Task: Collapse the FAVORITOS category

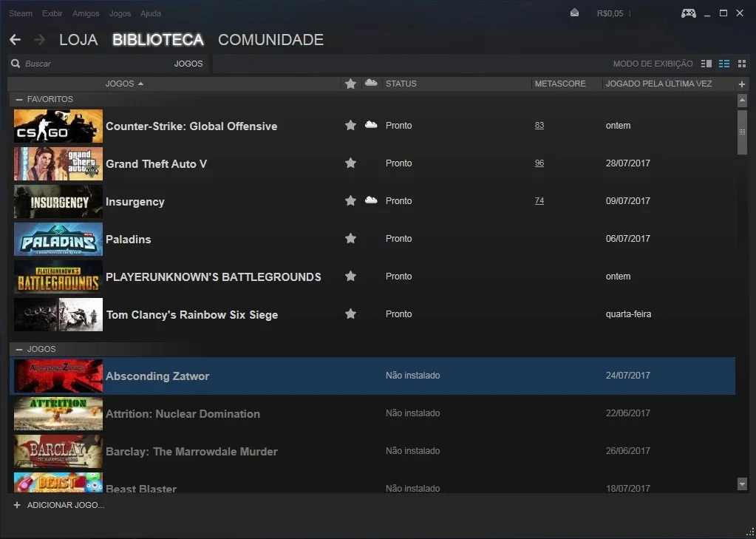Action: click(18, 99)
